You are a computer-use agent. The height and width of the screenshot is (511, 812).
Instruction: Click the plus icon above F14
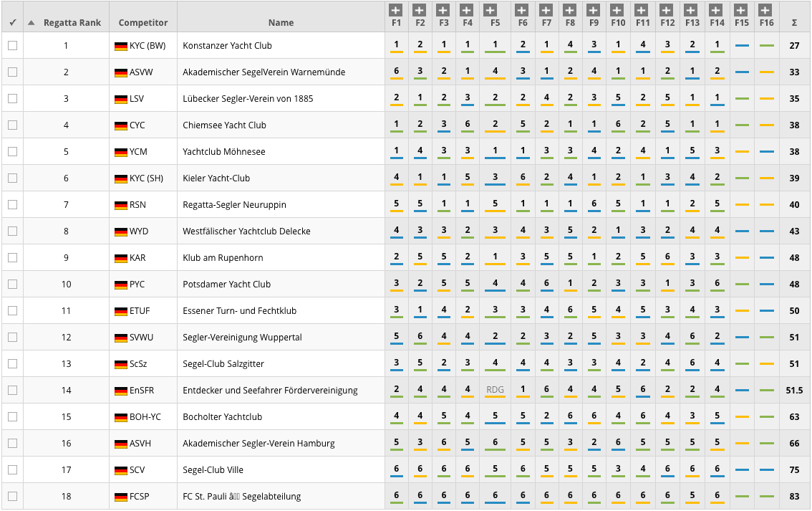(715, 10)
